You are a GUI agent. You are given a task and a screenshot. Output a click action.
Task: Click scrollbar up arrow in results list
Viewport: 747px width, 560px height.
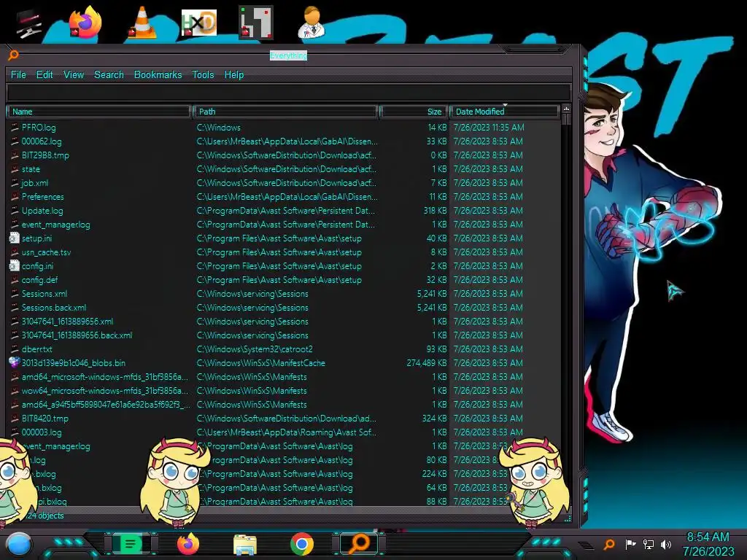tap(566, 109)
